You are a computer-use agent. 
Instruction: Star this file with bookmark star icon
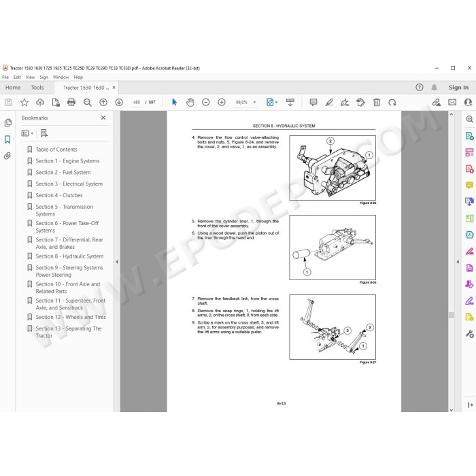pos(24,102)
